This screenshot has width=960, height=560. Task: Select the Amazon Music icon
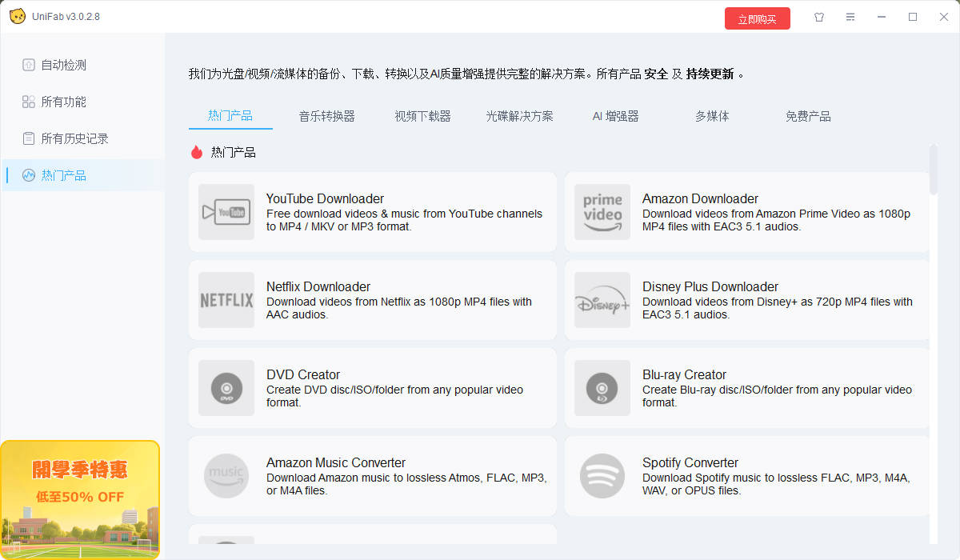226,476
